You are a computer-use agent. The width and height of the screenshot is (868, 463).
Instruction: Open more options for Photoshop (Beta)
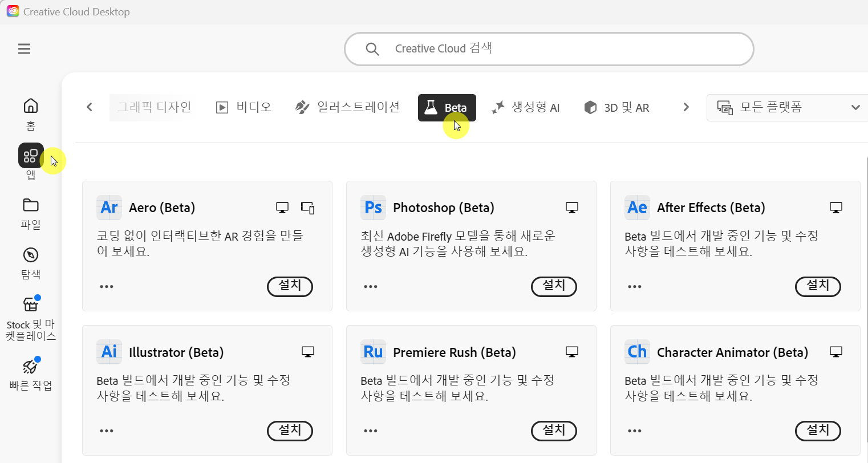point(371,286)
